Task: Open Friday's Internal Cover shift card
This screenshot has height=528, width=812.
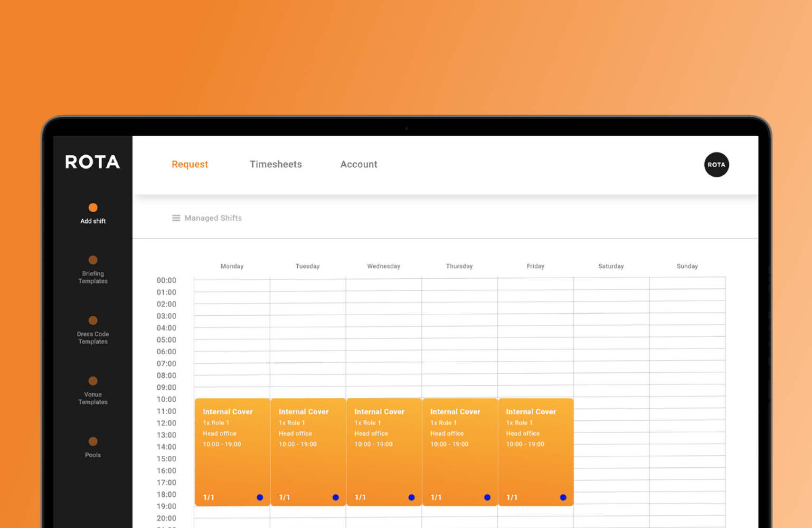Action: [536, 452]
